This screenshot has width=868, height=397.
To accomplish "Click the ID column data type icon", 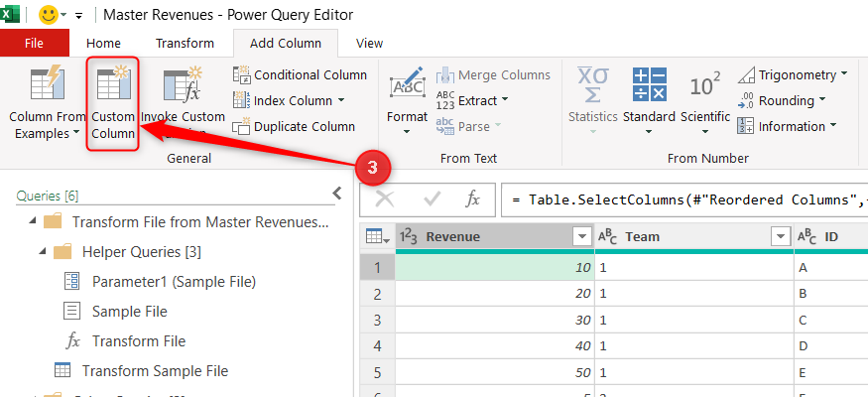I will tap(806, 237).
